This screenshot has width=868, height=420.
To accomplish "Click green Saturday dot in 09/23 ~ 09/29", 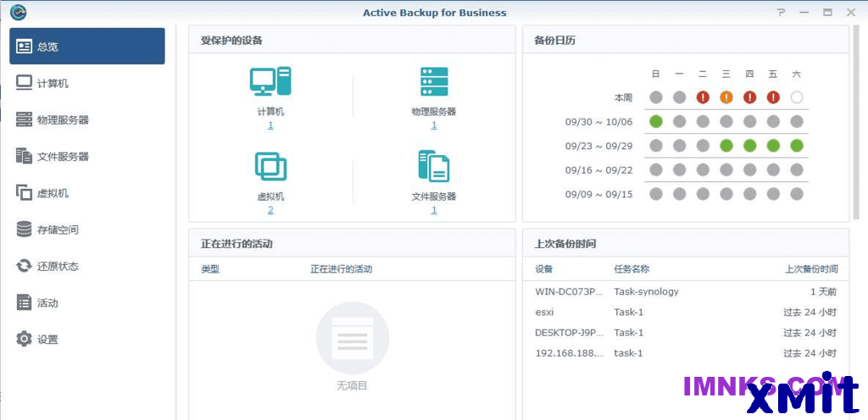I will click(x=797, y=146).
